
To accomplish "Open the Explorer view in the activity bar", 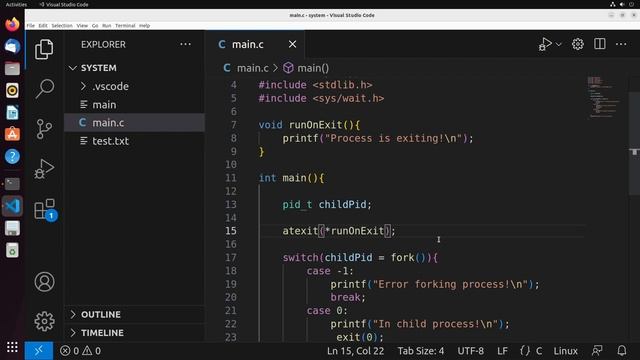I will click(x=44, y=50).
